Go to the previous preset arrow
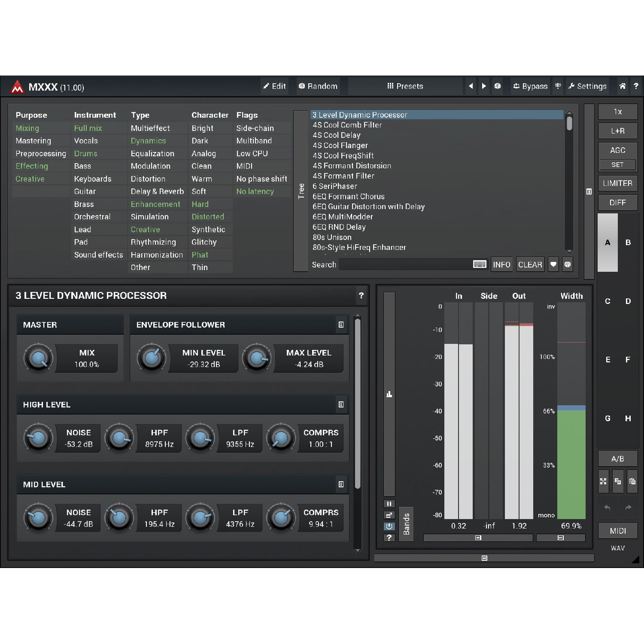 [x=471, y=86]
